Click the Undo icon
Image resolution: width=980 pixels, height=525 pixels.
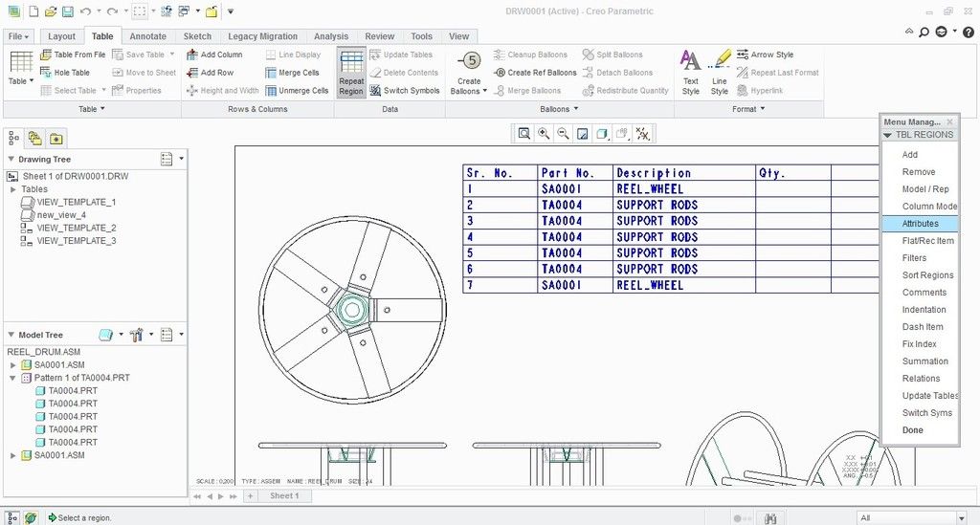point(85,11)
